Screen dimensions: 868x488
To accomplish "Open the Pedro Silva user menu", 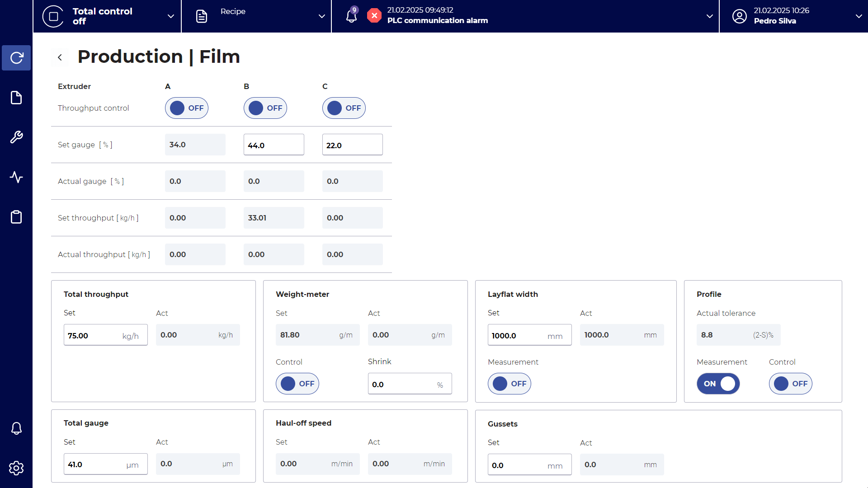I will coord(858,16).
